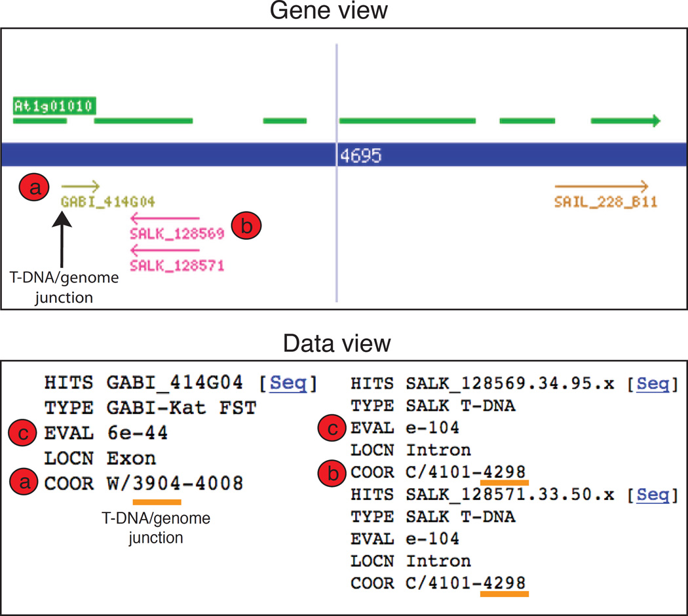Click the pink arrow above SALK_128571
This screenshot has width=688, height=616.
165,250
